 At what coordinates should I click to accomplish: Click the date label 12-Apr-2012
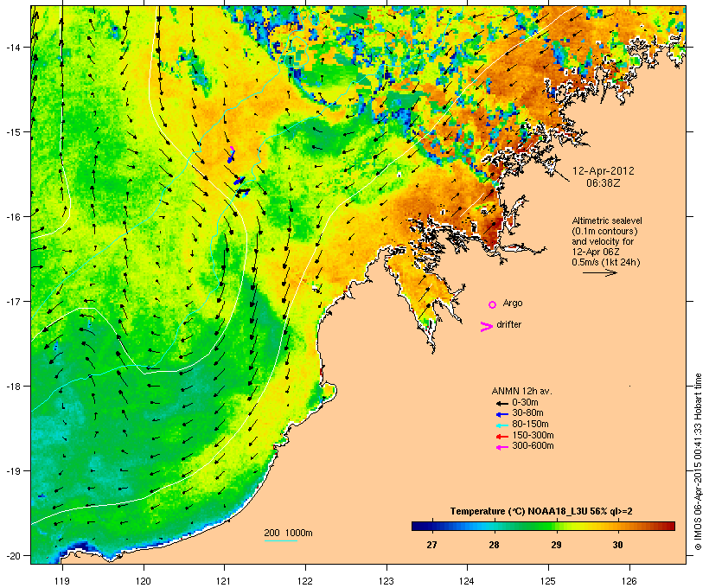click(x=604, y=171)
